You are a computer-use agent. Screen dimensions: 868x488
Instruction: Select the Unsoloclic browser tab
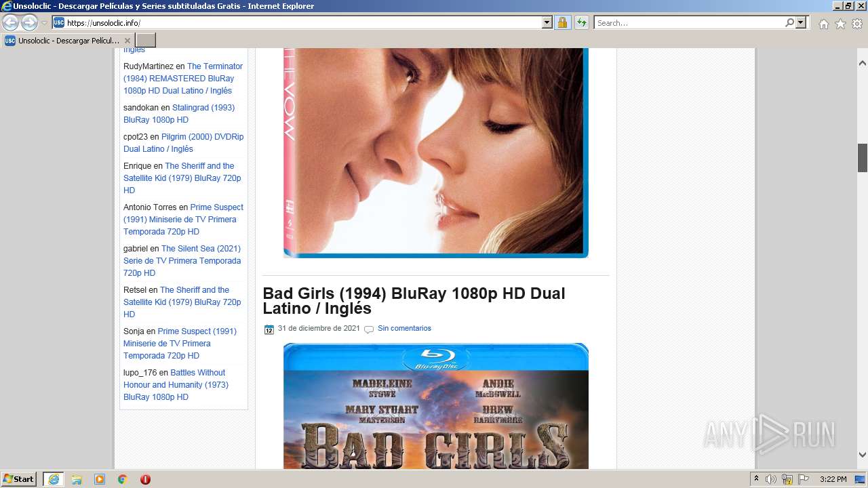coord(67,41)
